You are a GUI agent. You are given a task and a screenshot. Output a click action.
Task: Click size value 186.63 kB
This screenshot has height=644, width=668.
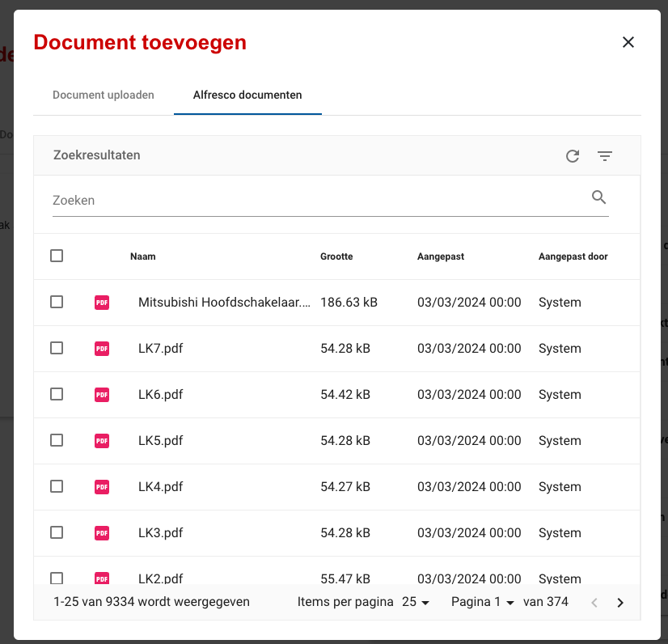coord(349,303)
